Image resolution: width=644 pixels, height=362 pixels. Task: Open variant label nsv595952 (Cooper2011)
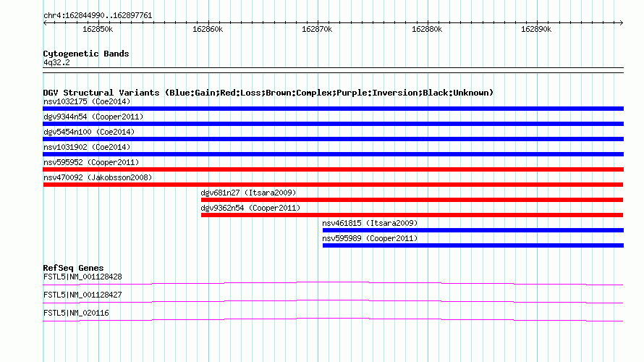click(x=91, y=162)
